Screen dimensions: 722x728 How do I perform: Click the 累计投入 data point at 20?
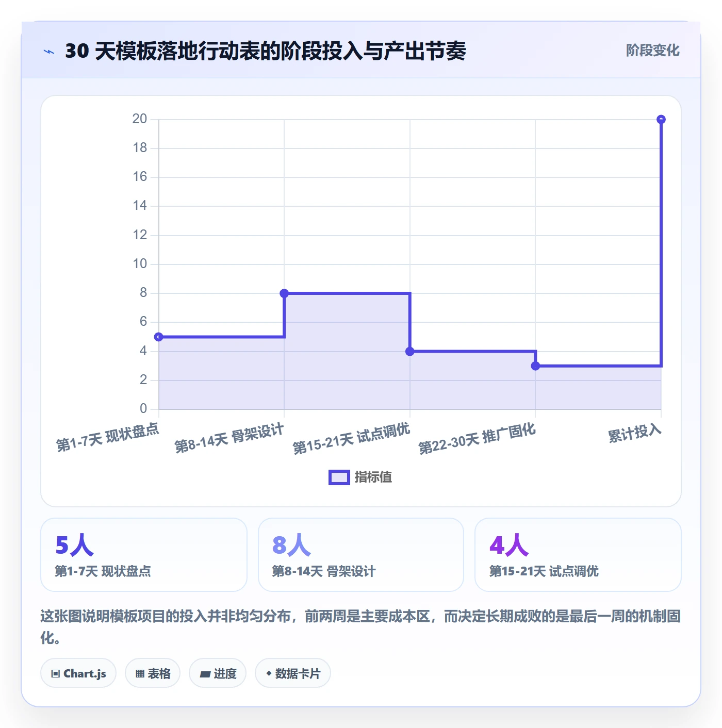pos(661,120)
